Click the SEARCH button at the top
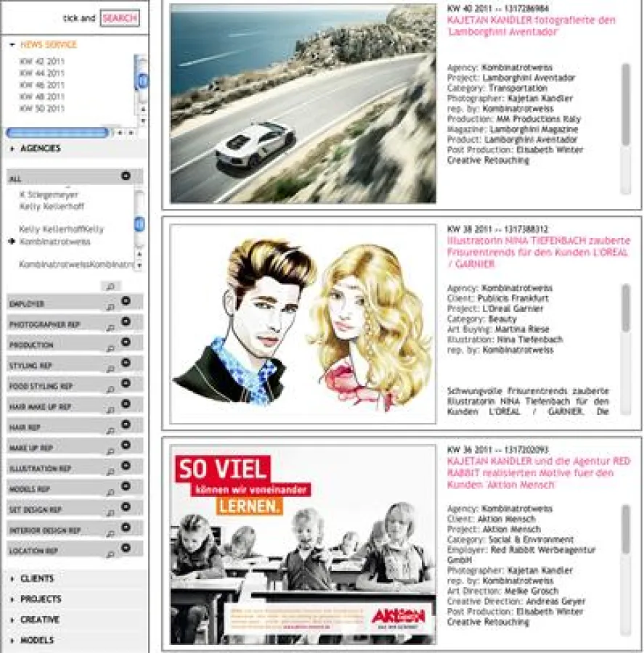This screenshot has width=644, height=653. [x=118, y=18]
